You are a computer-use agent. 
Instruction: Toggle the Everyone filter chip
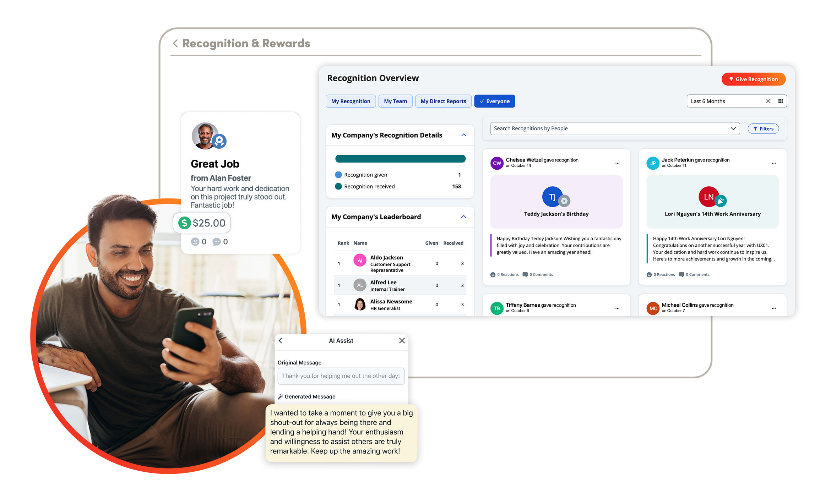coord(494,101)
